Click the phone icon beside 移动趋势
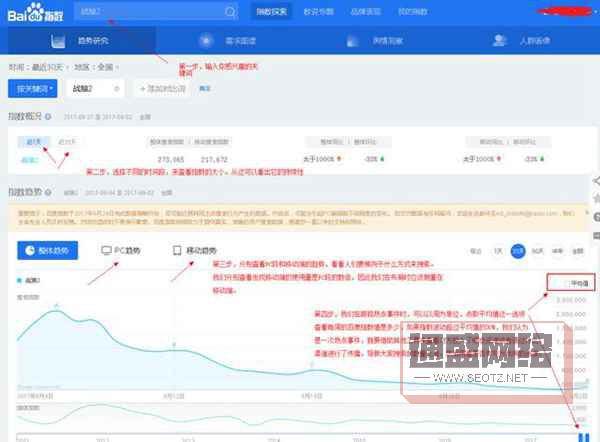Screen dimensions: 600x442 pos(177,250)
